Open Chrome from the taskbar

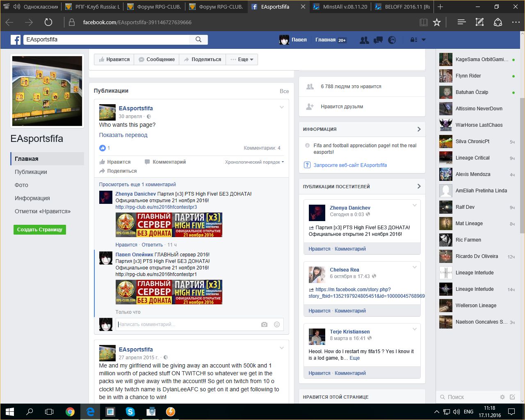tap(70, 412)
